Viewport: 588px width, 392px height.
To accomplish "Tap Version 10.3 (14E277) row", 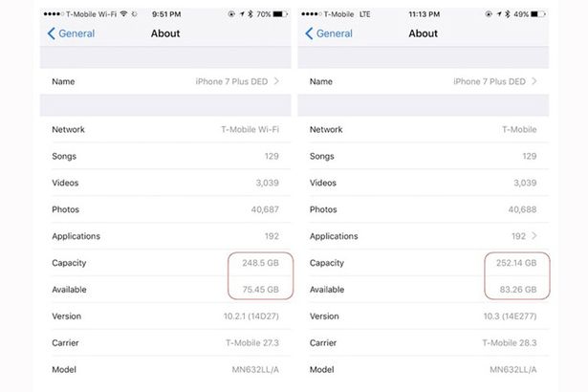I will [424, 316].
